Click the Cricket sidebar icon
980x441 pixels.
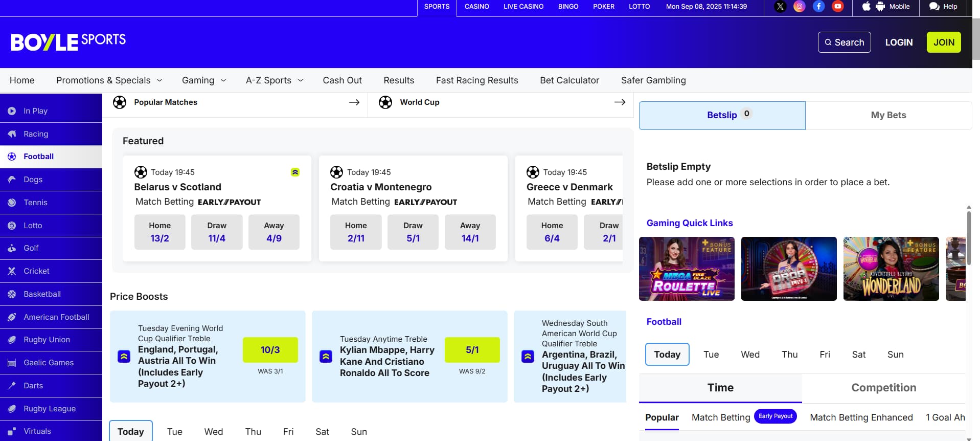(x=12, y=271)
